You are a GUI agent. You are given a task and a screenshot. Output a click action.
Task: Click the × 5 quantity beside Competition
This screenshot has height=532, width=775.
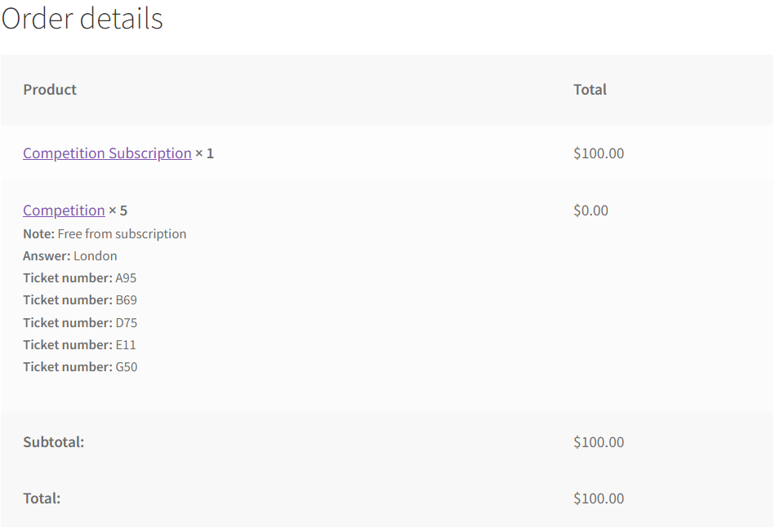coord(118,211)
